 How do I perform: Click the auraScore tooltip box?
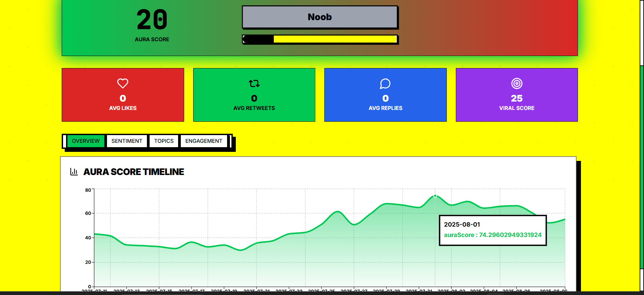point(492,230)
